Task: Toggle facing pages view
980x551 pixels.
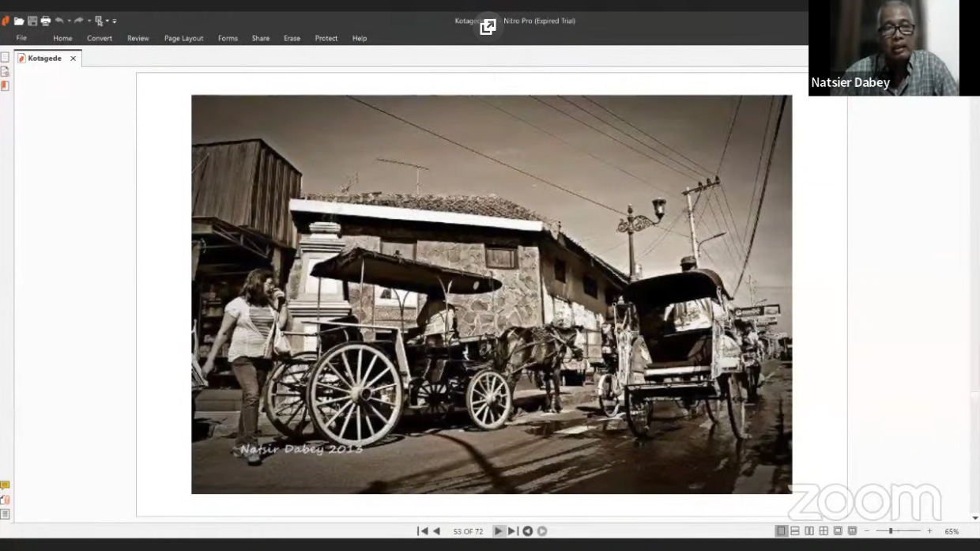Action: tap(809, 531)
